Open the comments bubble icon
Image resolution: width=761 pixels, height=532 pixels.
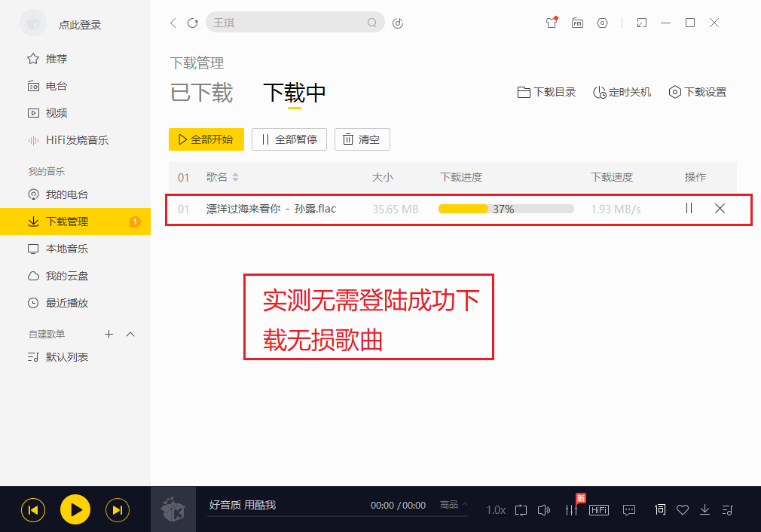629,510
